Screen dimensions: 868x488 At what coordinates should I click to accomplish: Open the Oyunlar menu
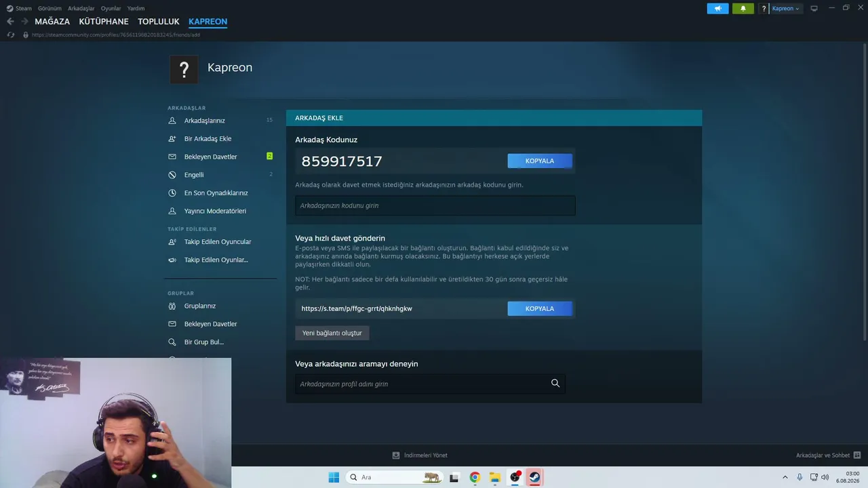111,9
